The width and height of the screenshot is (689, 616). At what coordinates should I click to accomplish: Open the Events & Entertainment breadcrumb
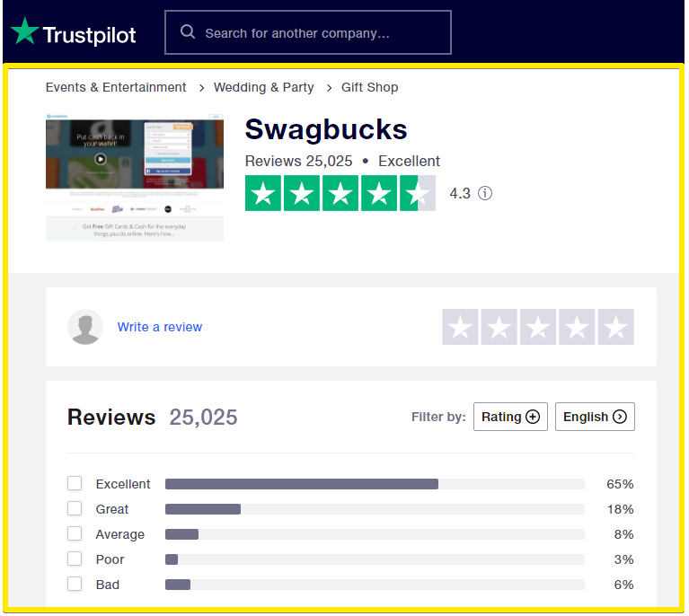116,87
